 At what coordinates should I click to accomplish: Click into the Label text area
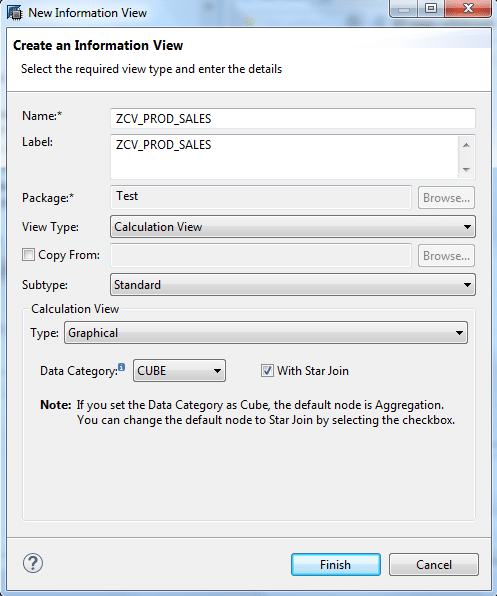[284, 157]
